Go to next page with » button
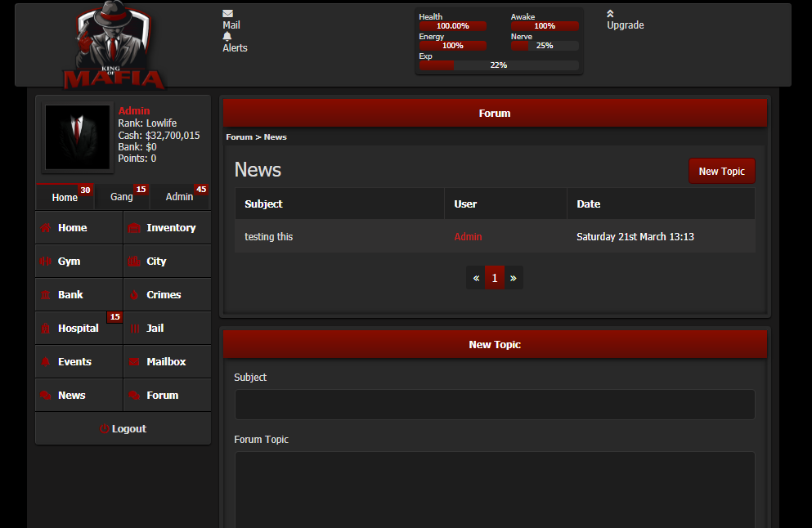Viewport: 812px width, 528px height. pos(514,278)
